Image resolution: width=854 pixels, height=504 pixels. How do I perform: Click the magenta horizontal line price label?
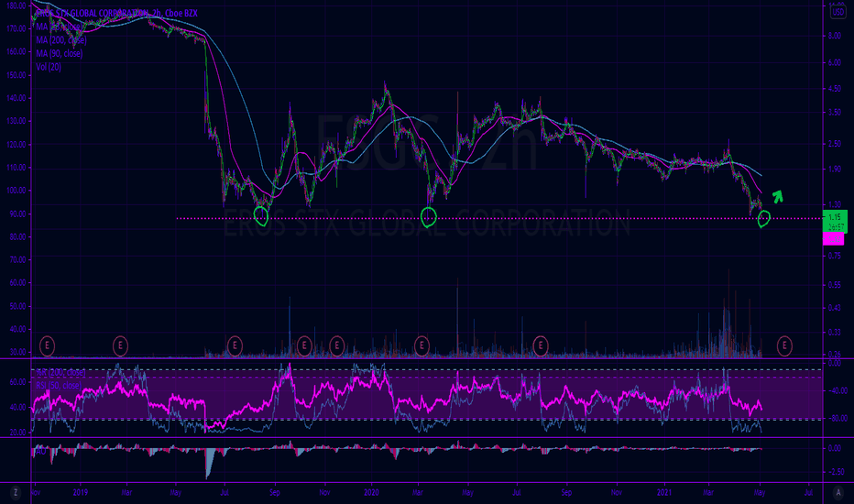pos(833,238)
